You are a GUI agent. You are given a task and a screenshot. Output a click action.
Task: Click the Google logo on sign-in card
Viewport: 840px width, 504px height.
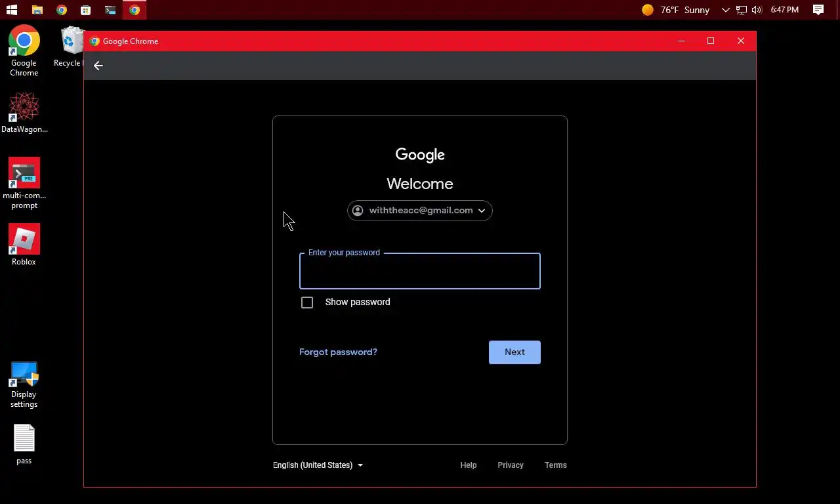pyautogui.click(x=420, y=155)
